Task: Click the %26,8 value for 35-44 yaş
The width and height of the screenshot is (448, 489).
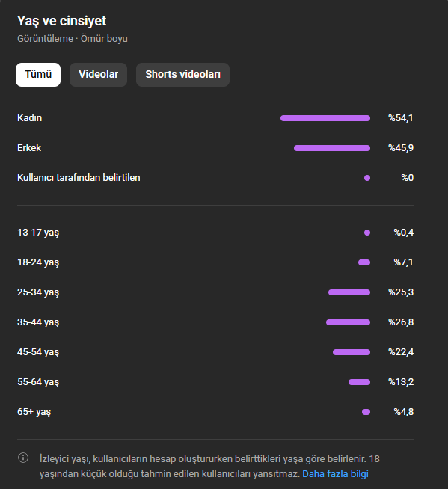Action: 401,322
